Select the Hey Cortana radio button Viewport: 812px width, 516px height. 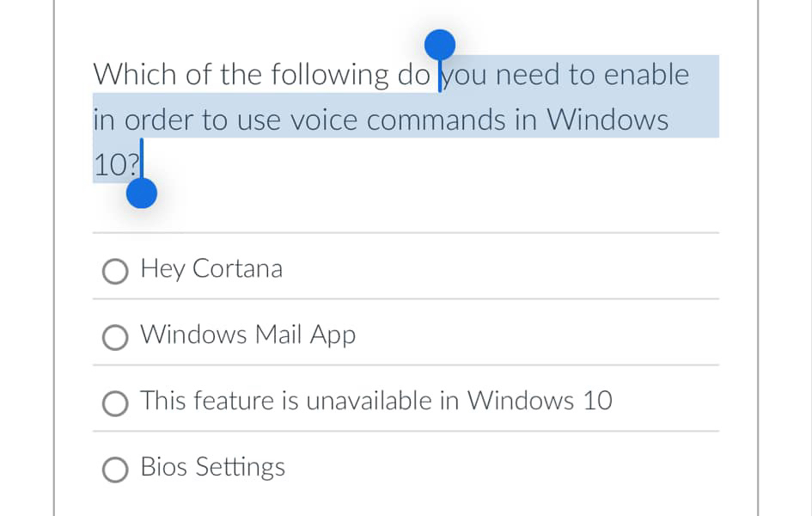coord(114,271)
